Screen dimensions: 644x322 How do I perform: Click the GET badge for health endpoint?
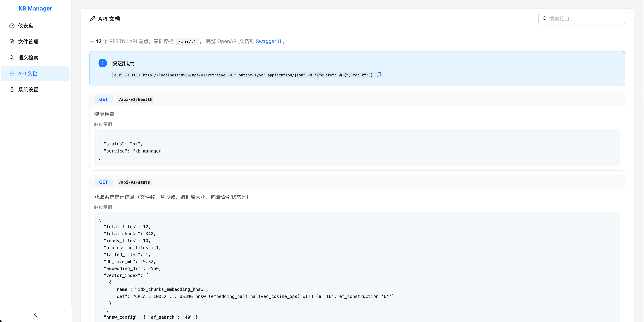(x=104, y=99)
